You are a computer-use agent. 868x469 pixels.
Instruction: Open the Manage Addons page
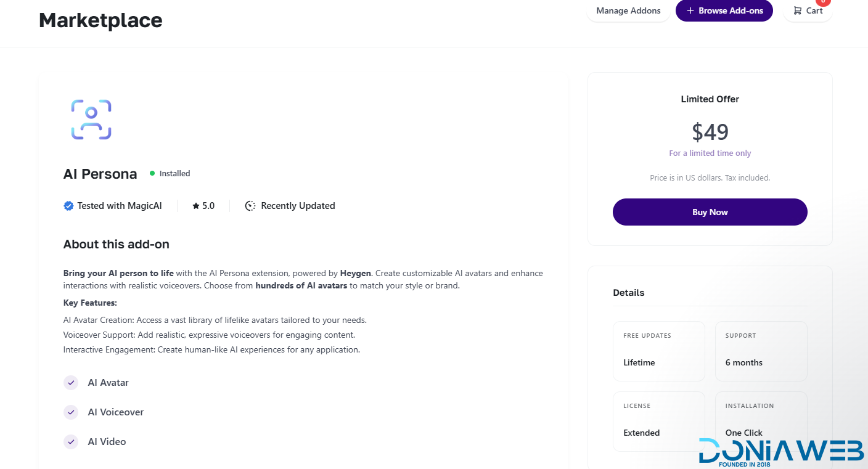point(628,10)
